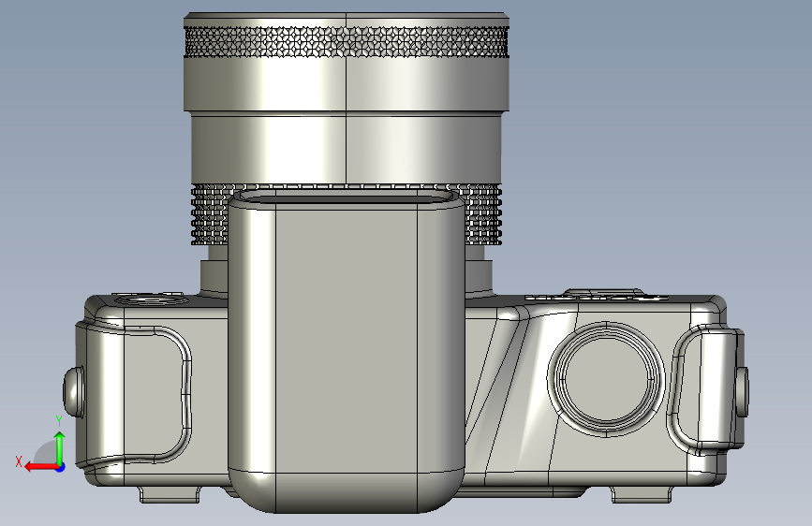Select the large circular dial on camera body
This screenshot has height=526, width=812.
(x=606, y=378)
